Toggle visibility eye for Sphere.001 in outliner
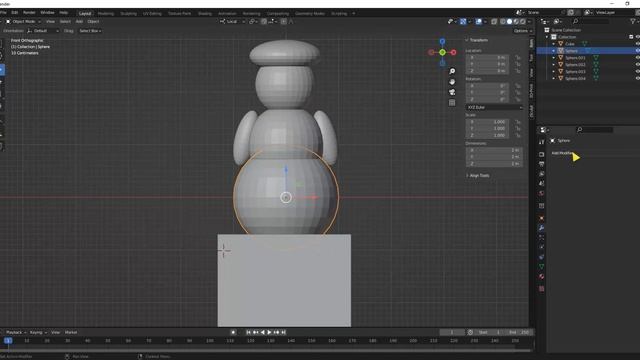Viewport: 640px width, 360px height. pos(637,58)
